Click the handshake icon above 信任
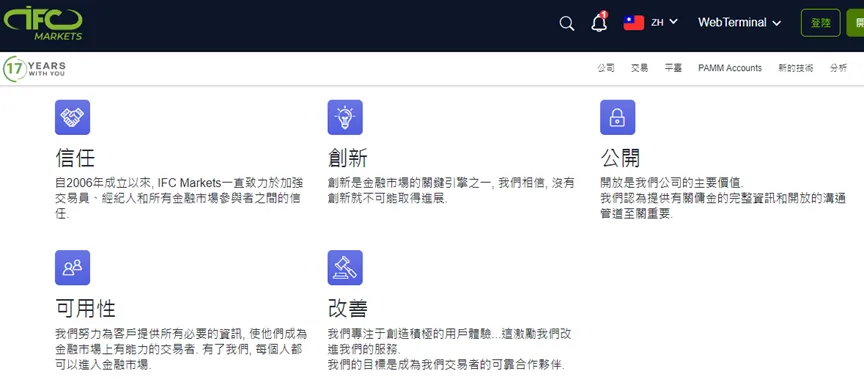864x385 pixels. pyautogui.click(x=72, y=117)
